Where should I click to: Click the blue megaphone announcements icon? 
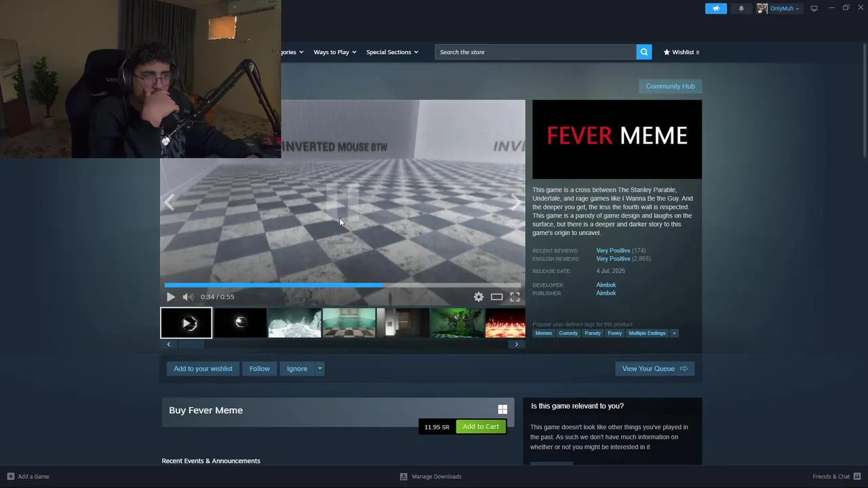715,8
